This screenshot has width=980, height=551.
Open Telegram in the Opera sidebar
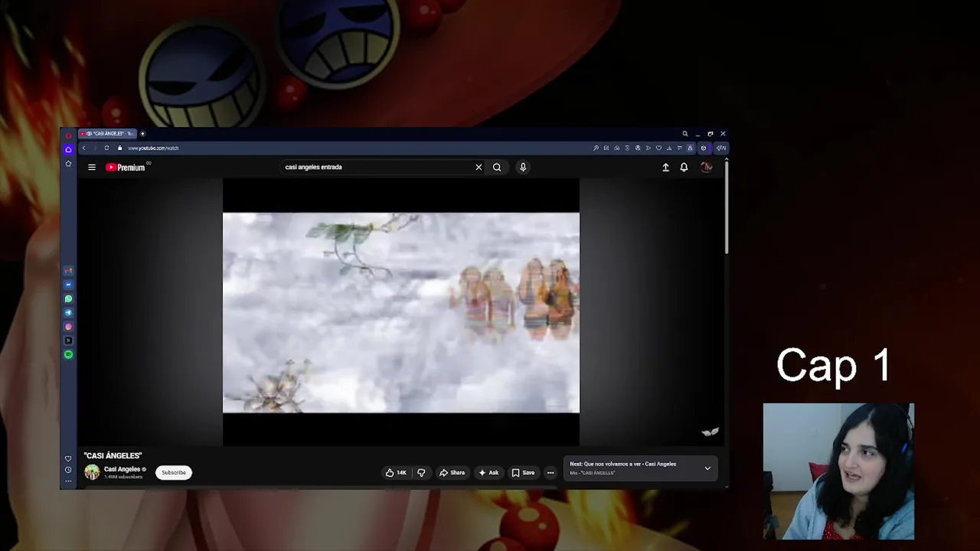[68, 313]
